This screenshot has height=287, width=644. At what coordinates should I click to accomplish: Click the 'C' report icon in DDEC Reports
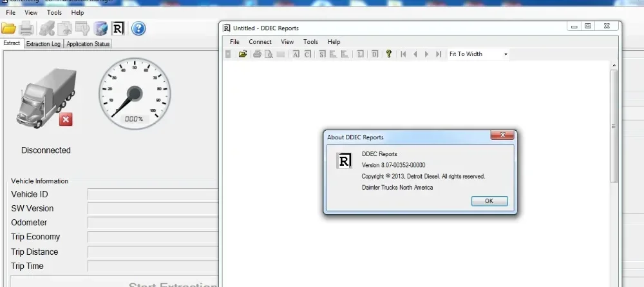point(308,54)
